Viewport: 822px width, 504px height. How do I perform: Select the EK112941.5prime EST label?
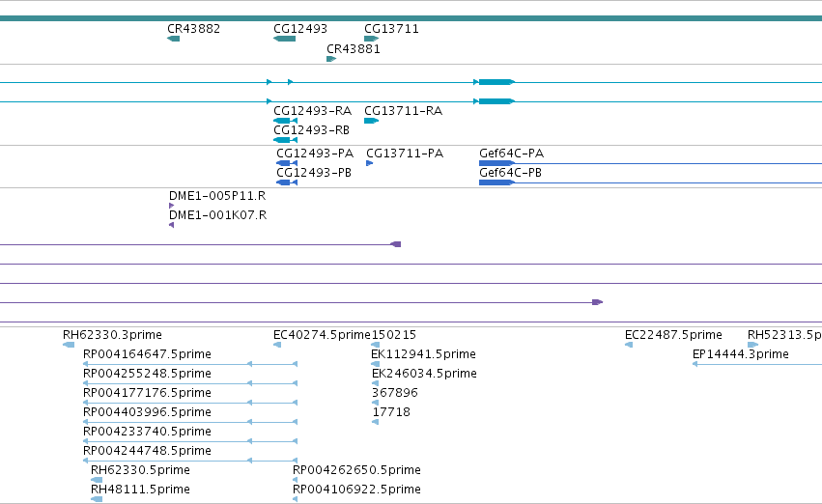(x=424, y=354)
